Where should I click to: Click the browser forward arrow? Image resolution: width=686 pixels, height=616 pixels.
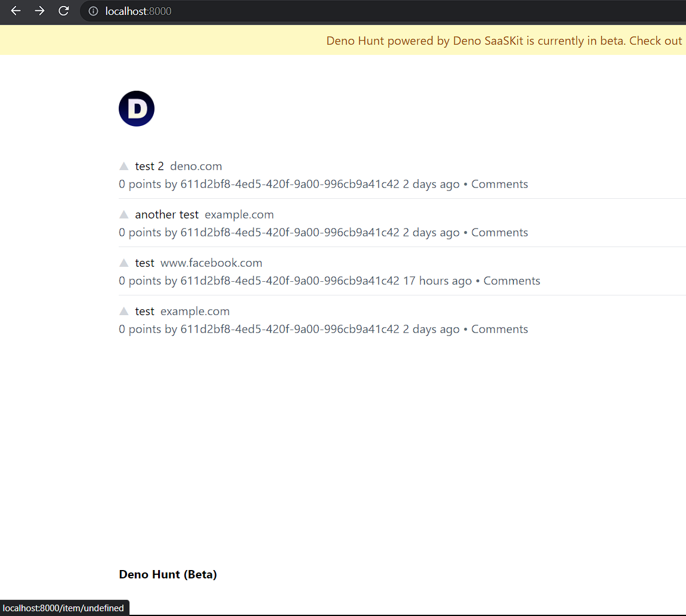pyautogui.click(x=39, y=11)
